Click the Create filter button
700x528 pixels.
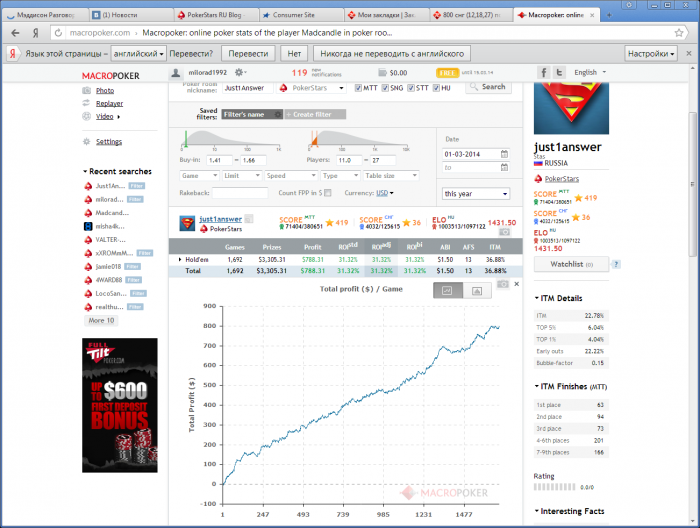point(315,115)
